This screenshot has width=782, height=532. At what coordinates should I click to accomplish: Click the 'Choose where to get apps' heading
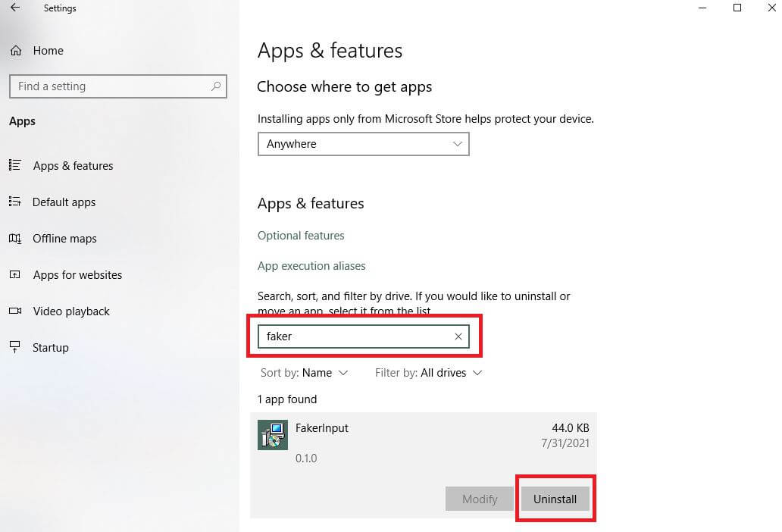click(344, 86)
